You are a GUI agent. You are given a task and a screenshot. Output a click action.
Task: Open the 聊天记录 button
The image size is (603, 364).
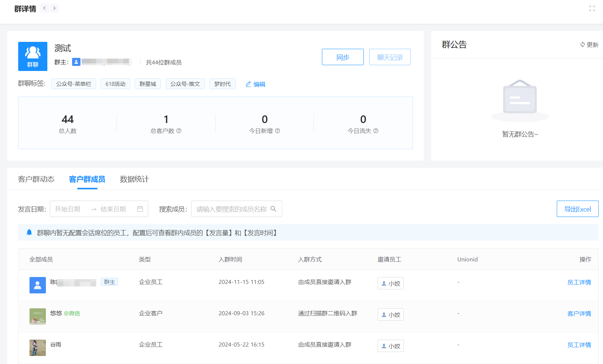390,57
